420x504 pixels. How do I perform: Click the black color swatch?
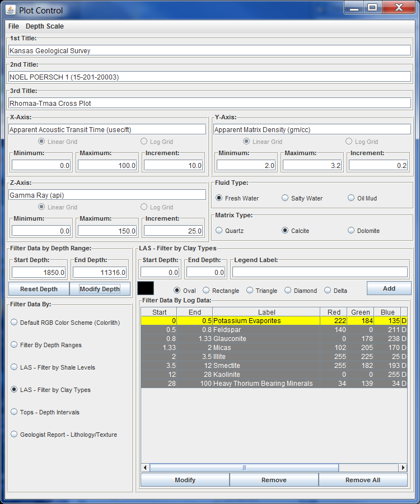146,288
